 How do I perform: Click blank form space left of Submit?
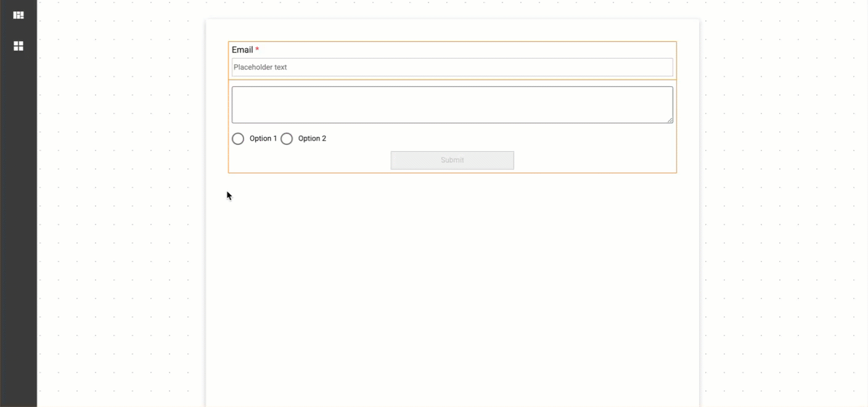click(308, 160)
